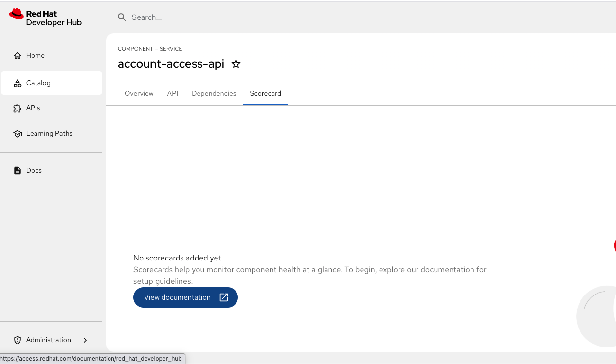The width and height of the screenshot is (616, 364).
Task: Expand the Administration chevron arrow
Action: point(85,340)
